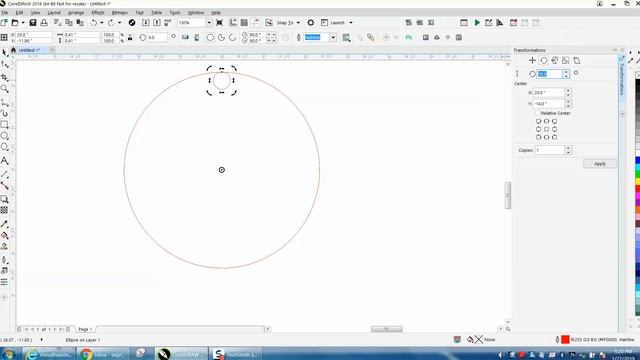Select the Ellipse tool in the toolbox
640x360 pixels.
[4, 136]
